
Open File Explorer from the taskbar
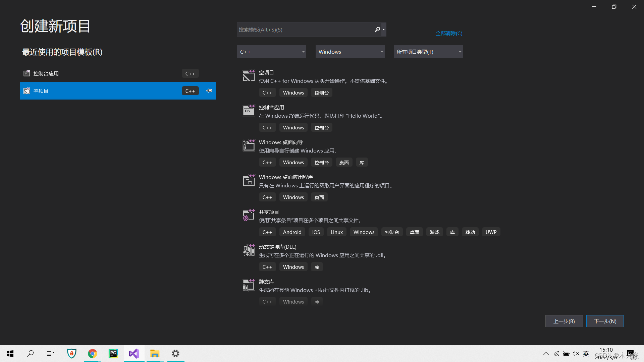point(155,353)
